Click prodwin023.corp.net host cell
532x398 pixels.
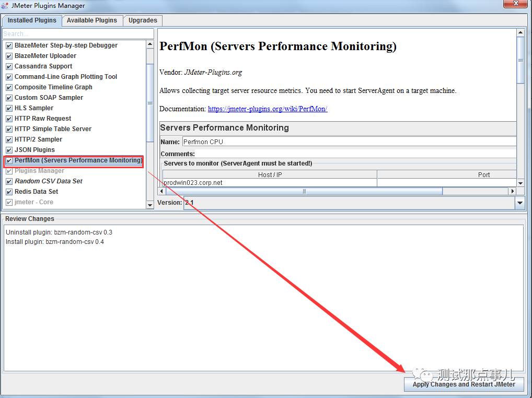click(270, 183)
